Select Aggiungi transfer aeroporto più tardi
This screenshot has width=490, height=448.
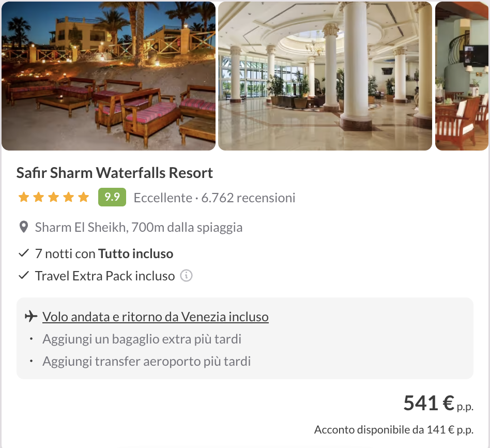pos(147,361)
